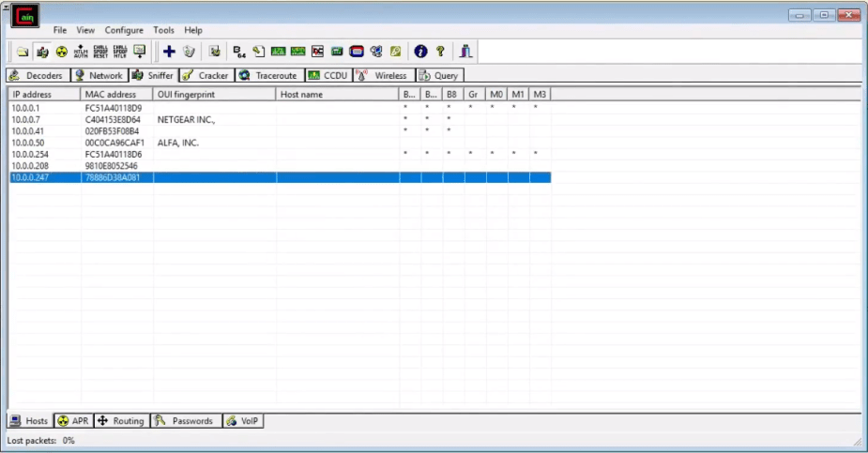Open the Tools menu
Image resolution: width=868 pixels, height=453 pixels.
[163, 30]
